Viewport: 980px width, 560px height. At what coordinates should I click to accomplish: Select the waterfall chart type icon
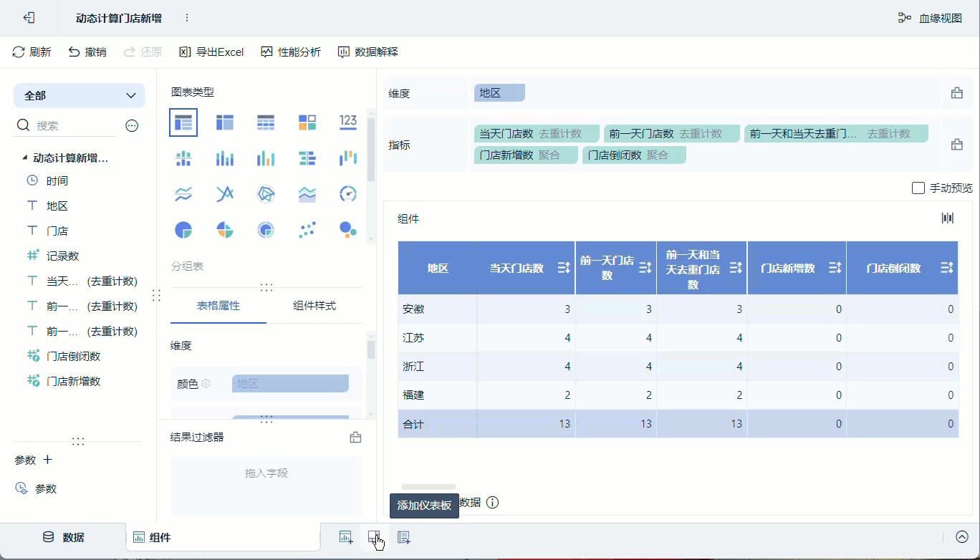coord(348,158)
